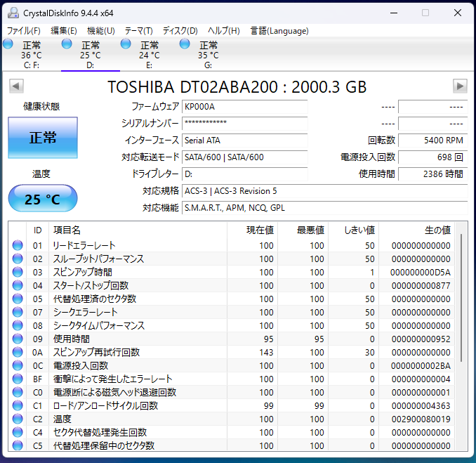Click status orb for ID C4 row
The width and height of the screenshot is (476, 463).
(x=18, y=432)
